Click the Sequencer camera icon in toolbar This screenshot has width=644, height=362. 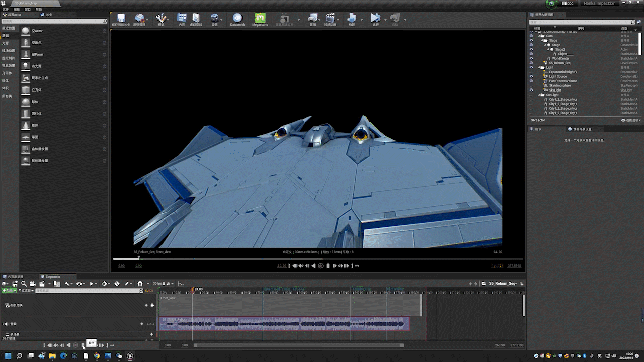33,284
